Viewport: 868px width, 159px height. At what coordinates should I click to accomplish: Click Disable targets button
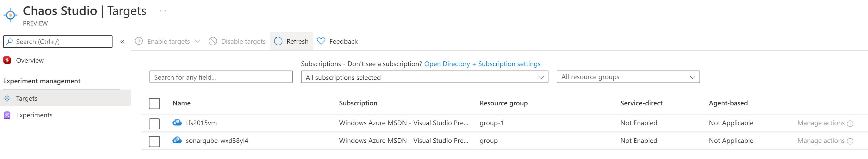point(237,41)
